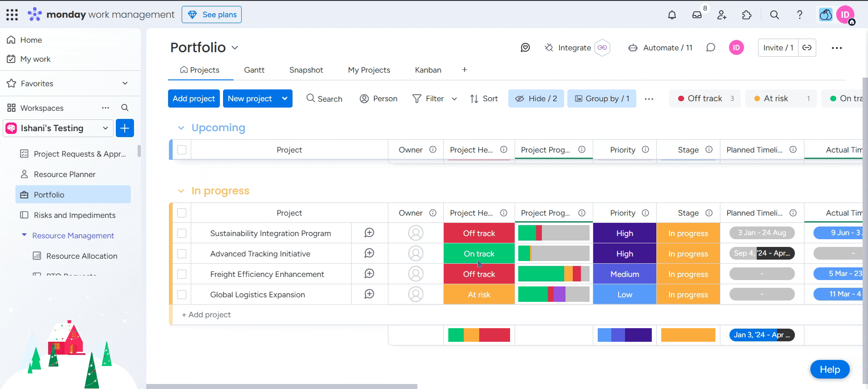Toggle the At risk status filter
Image resolution: width=868 pixels, height=389 pixels.
tap(781, 98)
